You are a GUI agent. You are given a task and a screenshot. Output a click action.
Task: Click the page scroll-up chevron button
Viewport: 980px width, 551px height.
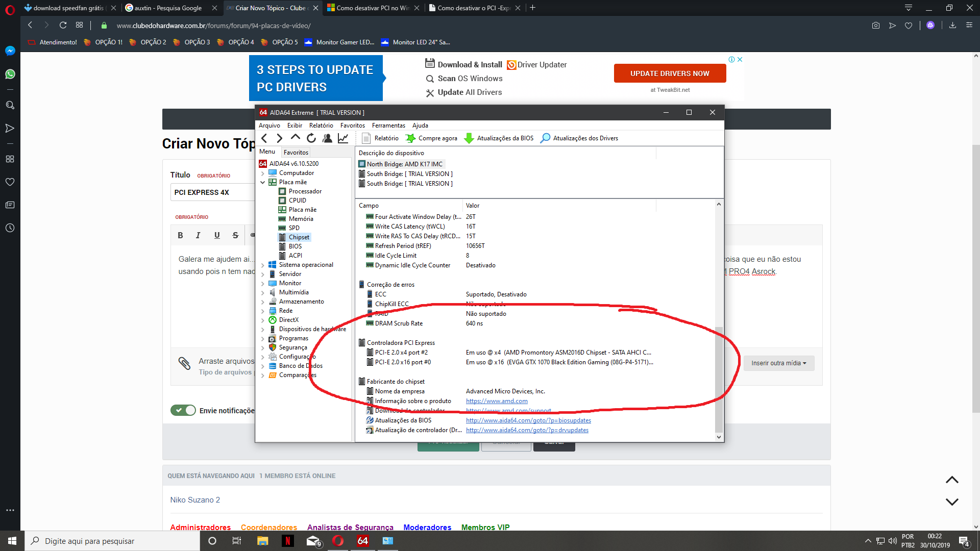[x=952, y=480]
